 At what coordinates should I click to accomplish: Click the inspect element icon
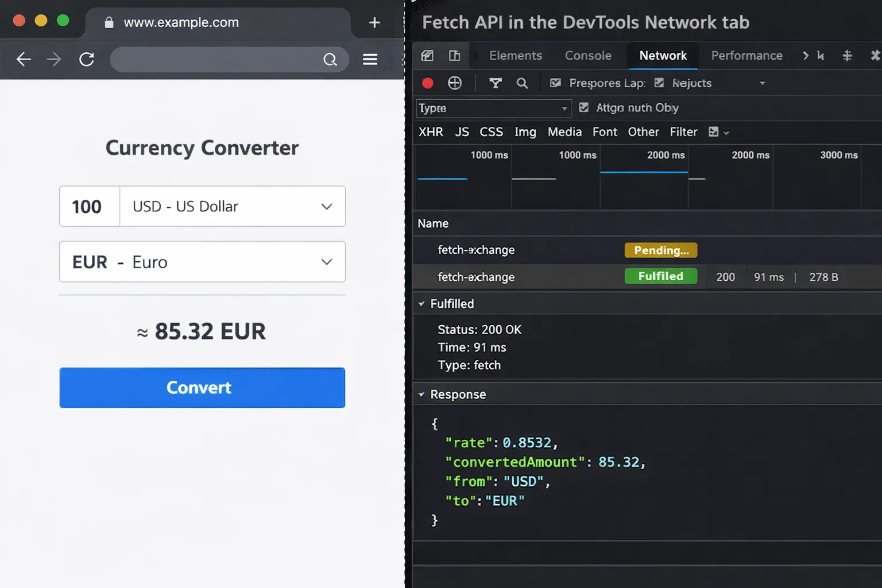pos(427,56)
